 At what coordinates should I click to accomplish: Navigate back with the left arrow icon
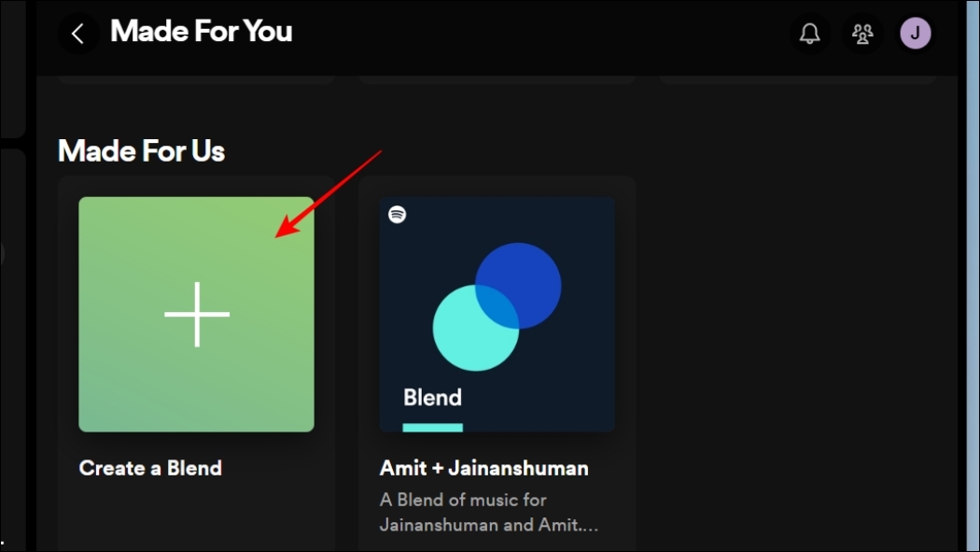point(77,33)
